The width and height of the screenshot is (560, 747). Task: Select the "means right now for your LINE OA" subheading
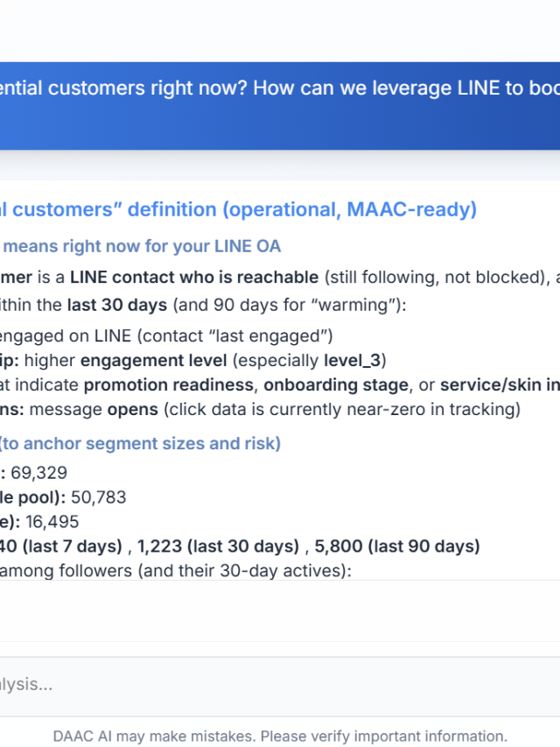[140, 246]
